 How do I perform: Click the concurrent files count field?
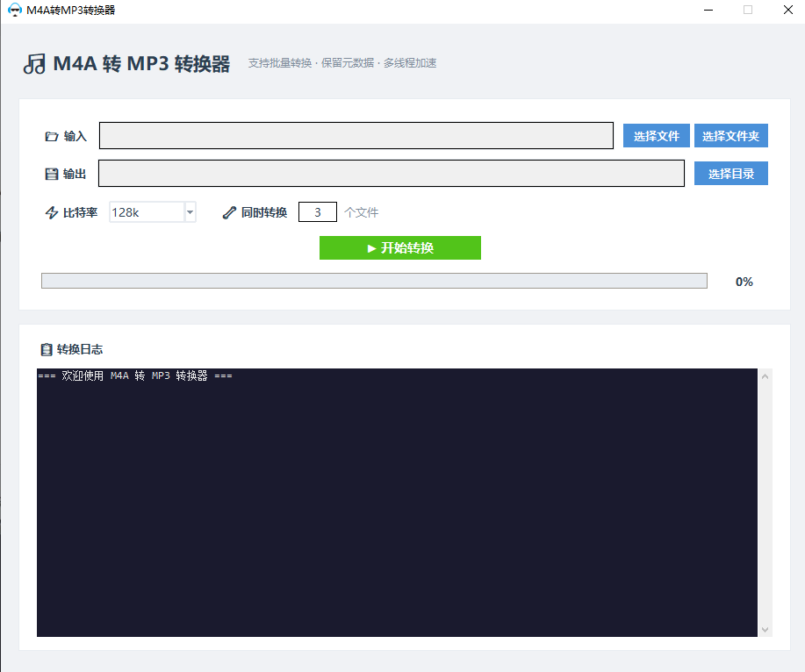318,211
